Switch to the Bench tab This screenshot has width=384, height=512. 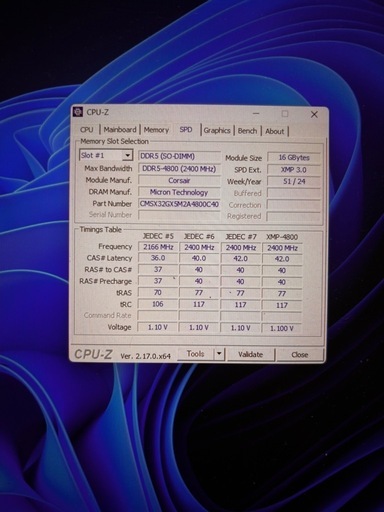click(x=247, y=131)
